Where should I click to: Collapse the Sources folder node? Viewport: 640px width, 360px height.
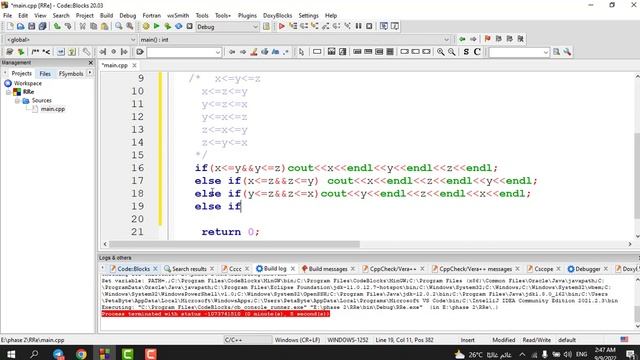[17, 101]
